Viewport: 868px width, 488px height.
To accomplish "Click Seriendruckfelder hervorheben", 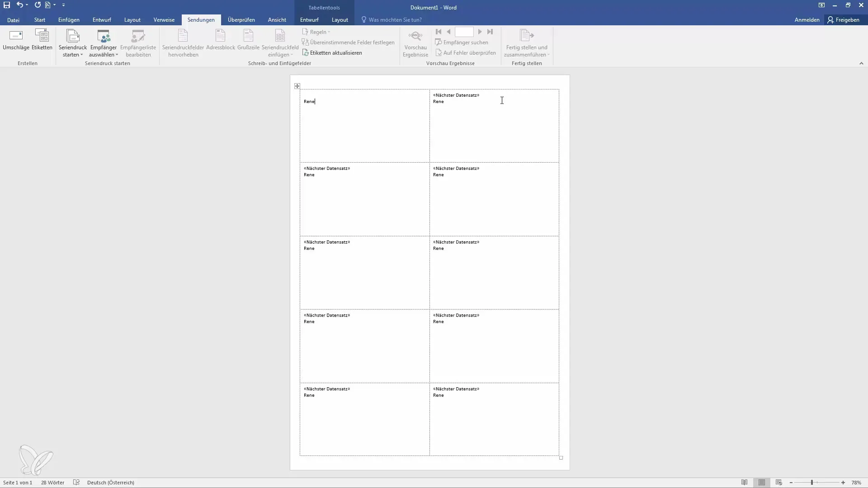I will (x=183, y=43).
